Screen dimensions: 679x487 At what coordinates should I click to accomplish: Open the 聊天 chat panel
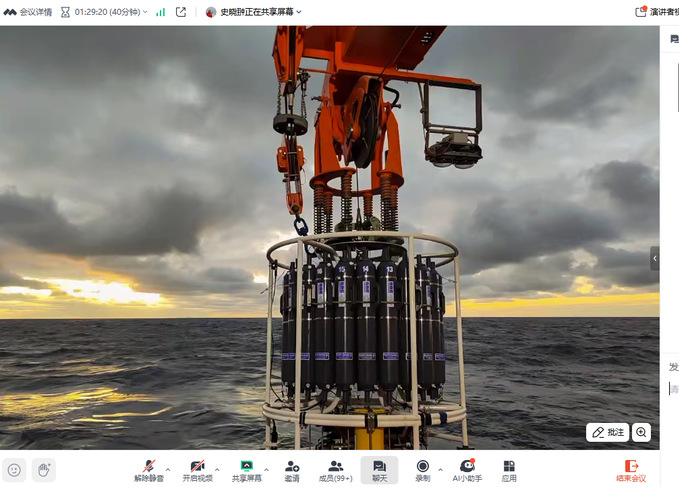tap(379, 469)
